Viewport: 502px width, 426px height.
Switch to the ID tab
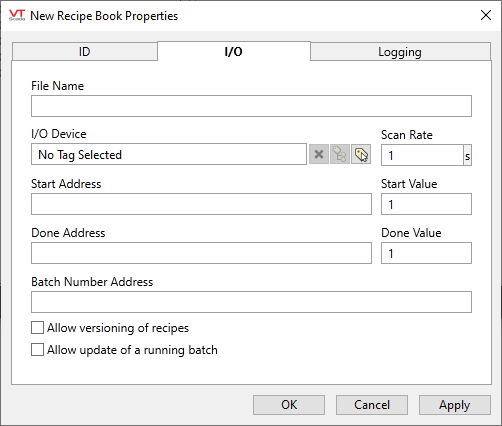(85, 52)
